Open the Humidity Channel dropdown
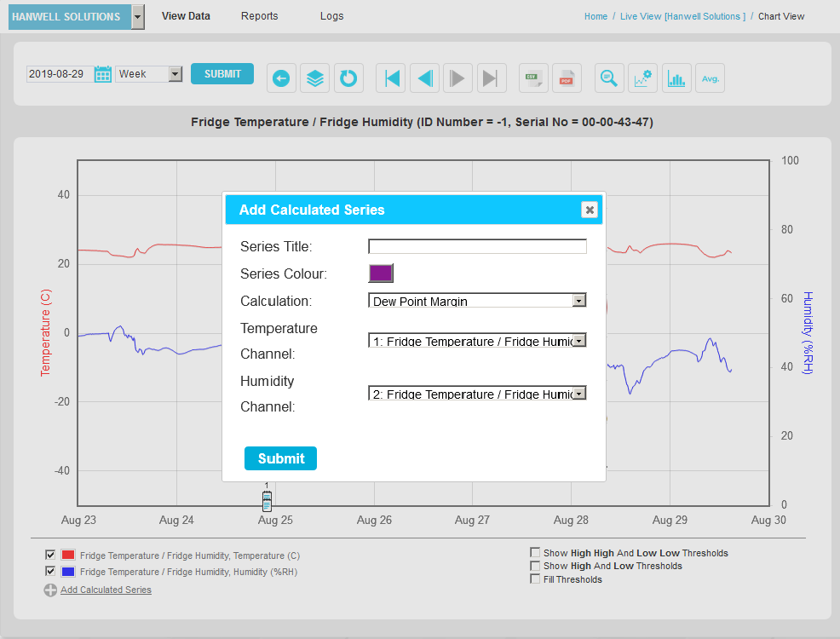The height and width of the screenshot is (639, 840). [x=477, y=394]
